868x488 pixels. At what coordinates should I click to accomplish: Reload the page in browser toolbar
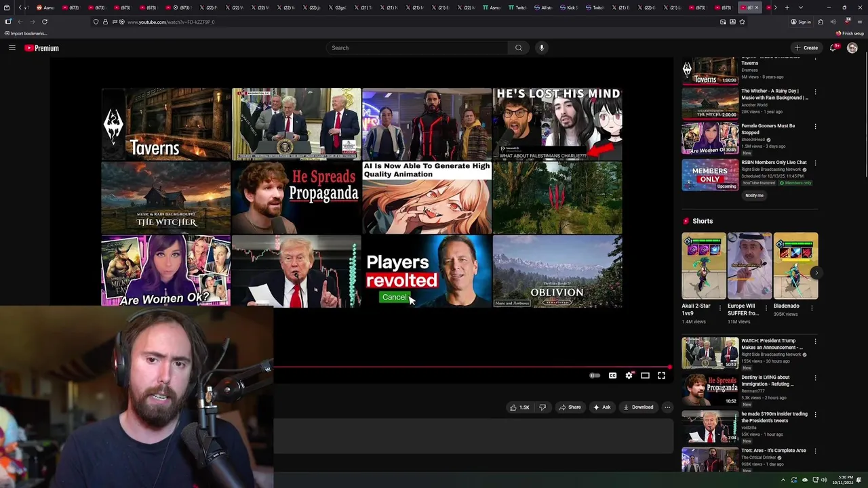[45, 22]
